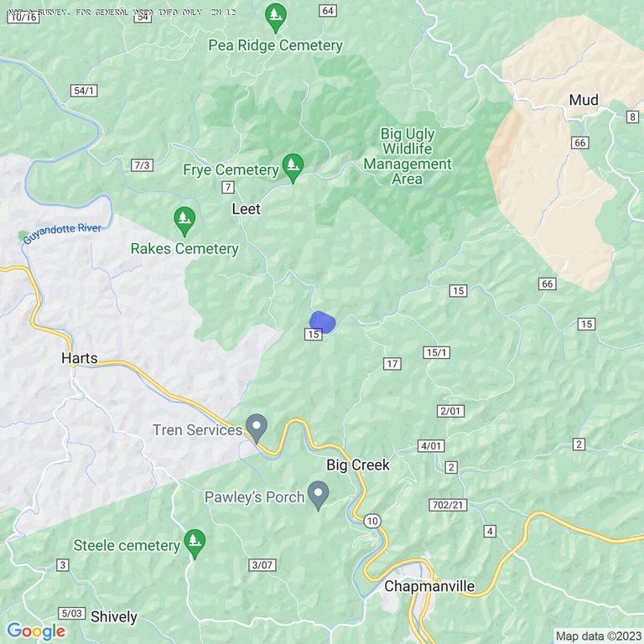The width and height of the screenshot is (644, 644).
Task: Select the Mud community label
Action: [584, 100]
